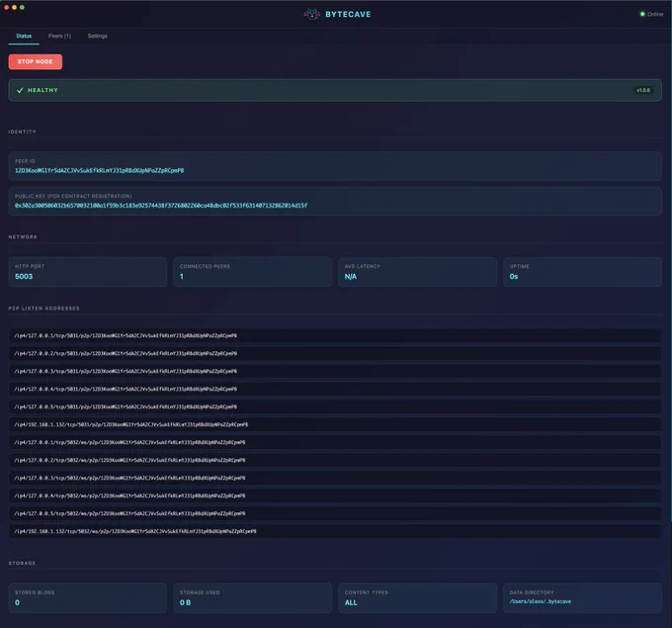Screen dimensions: 672x628
Task: Click the PUBLIC KEY (FOR CONTRACT REGISTRATION) label
Action: point(73,196)
